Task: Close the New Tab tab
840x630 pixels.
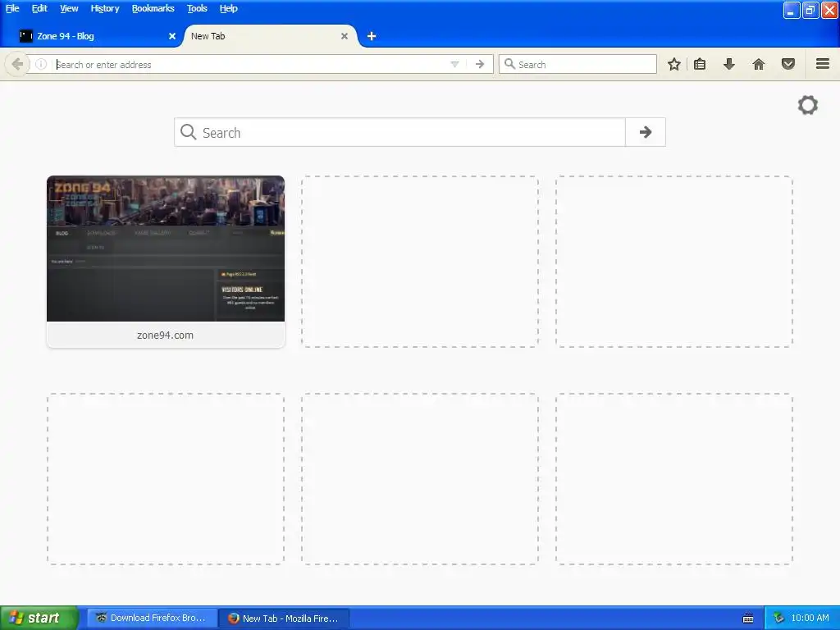Action: point(345,36)
